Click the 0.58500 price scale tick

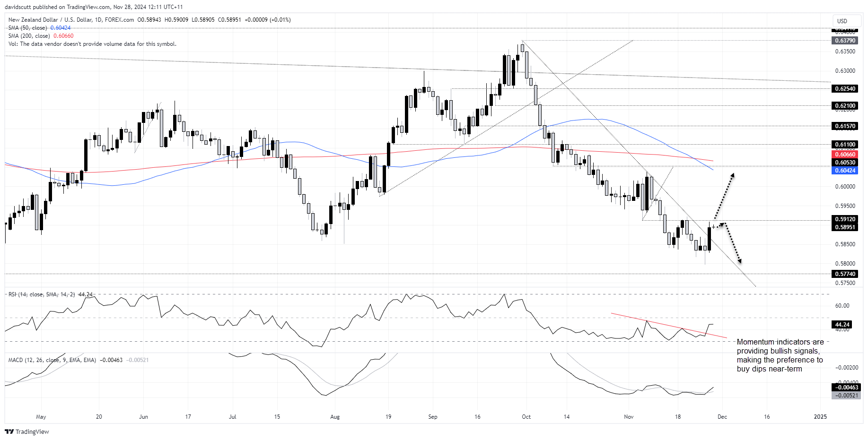[x=845, y=244]
